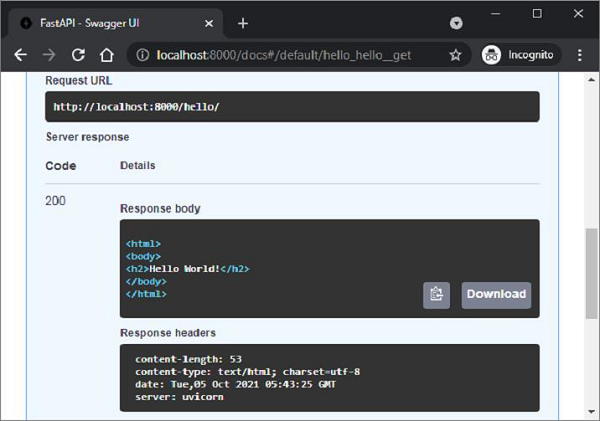Open Chrome three-dot menu
The image size is (600, 421).
coord(580,55)
